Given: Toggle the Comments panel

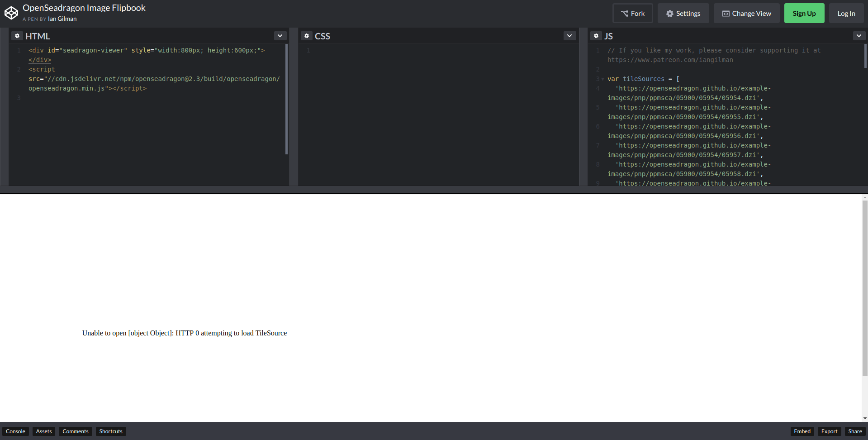Looking at the screenshot, I should coord(75,431).
